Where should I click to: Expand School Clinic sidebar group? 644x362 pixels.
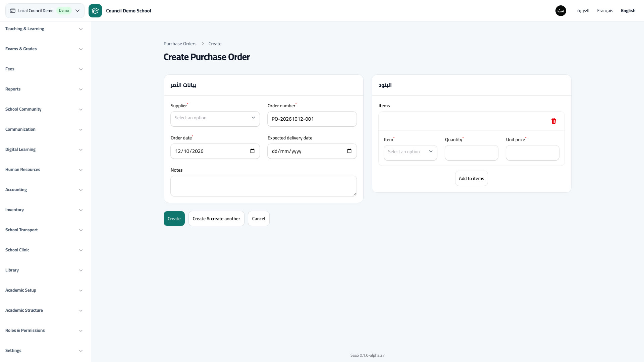tap(44, 250)
